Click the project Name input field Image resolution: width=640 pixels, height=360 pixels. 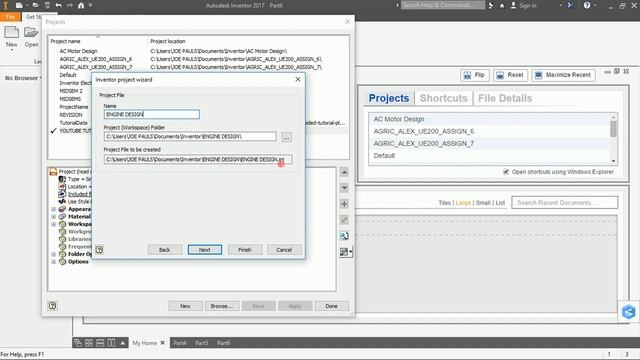click(x=152, y=114)
